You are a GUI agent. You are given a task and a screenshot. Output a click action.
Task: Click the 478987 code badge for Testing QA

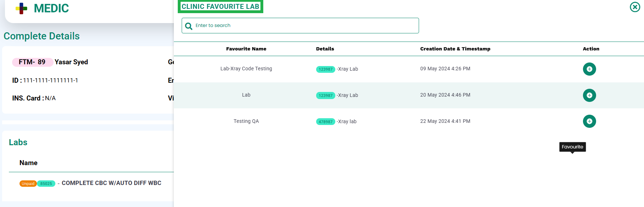pos(325,122)
